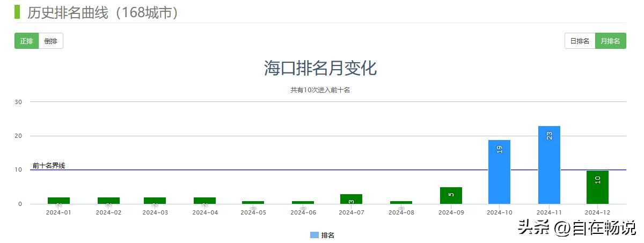Select the 2024-02 green bar
This screenshot has height=243, width=644.
[x=108, y=201]
